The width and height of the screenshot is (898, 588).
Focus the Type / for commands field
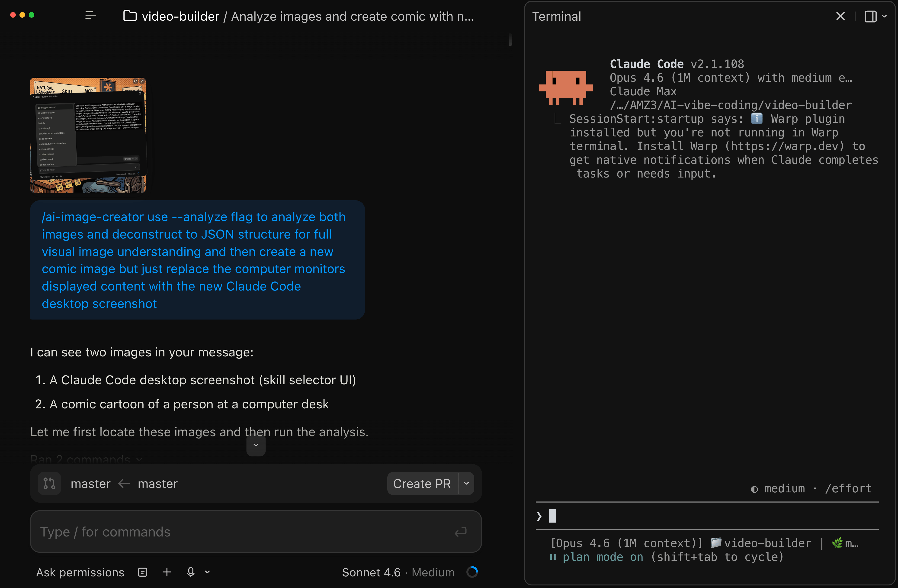(x=241, y=532)
